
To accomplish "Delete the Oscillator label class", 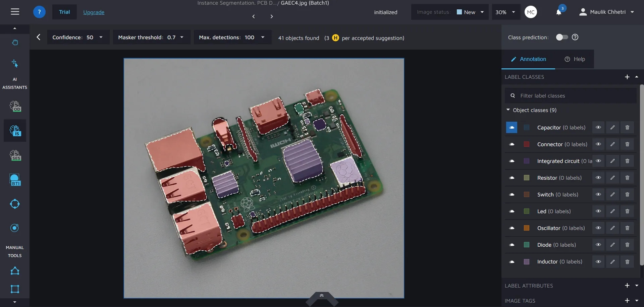I will pos(627,228).
